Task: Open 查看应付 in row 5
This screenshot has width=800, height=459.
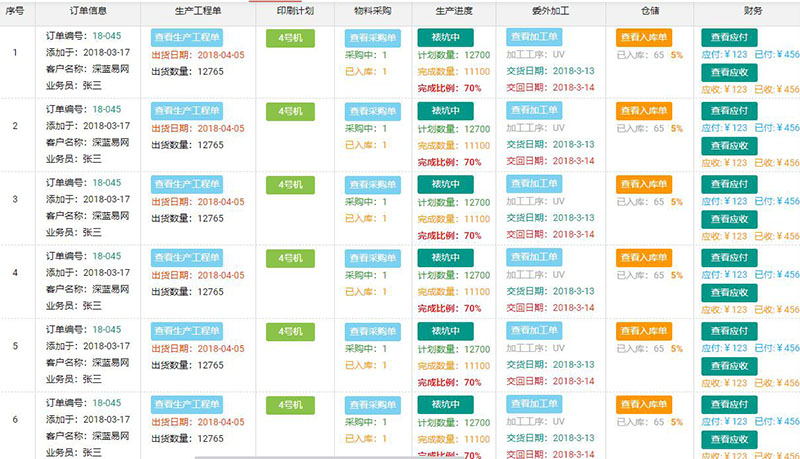Action: coord(729,331)
